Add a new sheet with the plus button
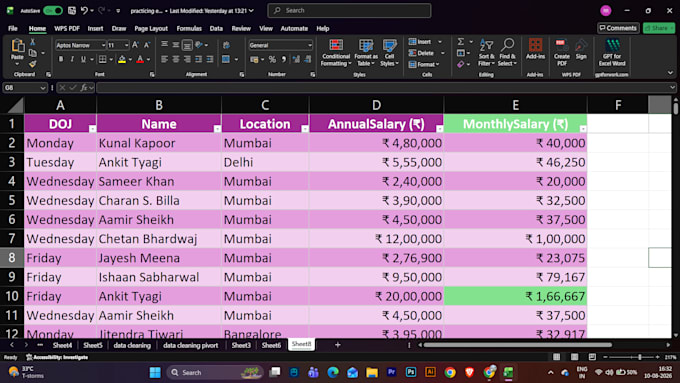This screenshot has width=680, height=383. [337, 345]
